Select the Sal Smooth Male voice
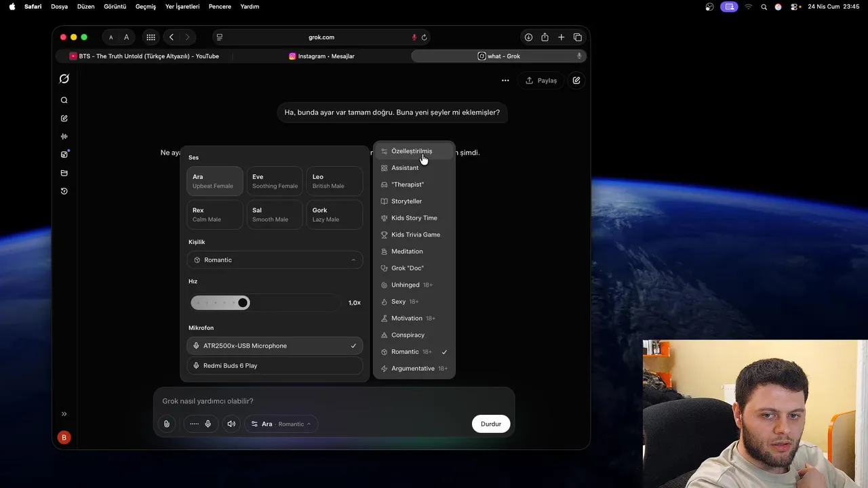 click(275, 215)
